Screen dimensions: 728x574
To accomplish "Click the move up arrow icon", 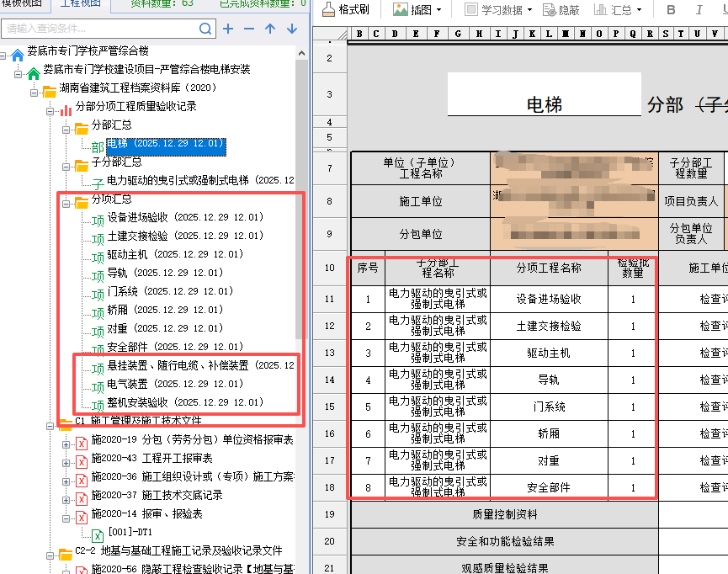I will (x=270, y=29).
